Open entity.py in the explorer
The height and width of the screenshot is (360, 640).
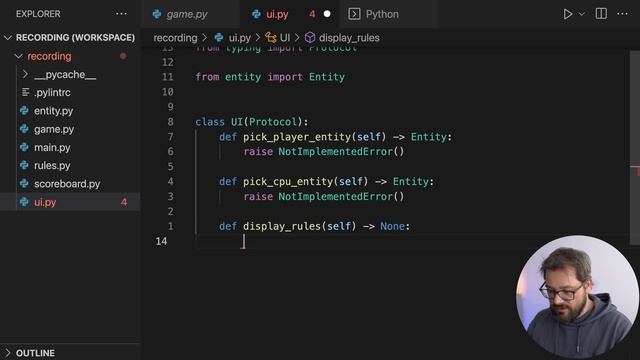(53, 111)
